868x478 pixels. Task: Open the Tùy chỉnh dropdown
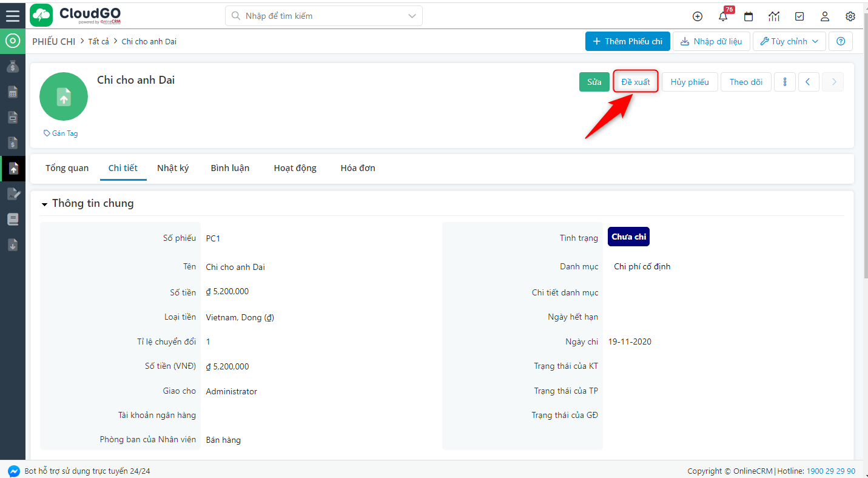click(789, 41)
